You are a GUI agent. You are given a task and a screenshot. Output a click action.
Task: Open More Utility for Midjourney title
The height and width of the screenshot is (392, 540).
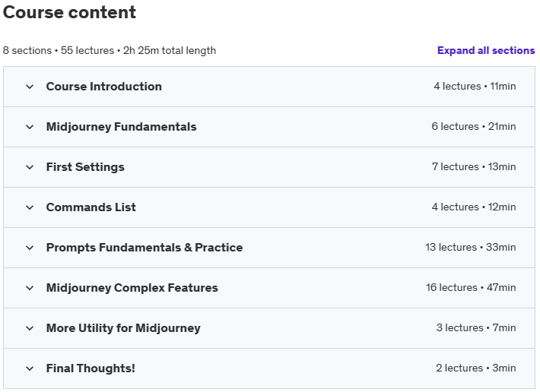[123, 327]
